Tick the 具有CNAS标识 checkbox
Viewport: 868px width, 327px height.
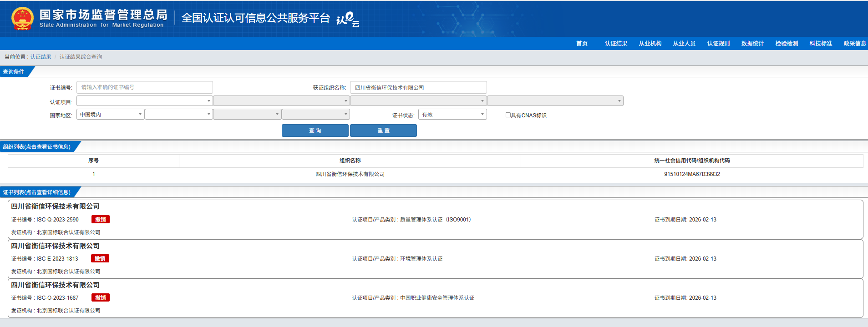508,115
